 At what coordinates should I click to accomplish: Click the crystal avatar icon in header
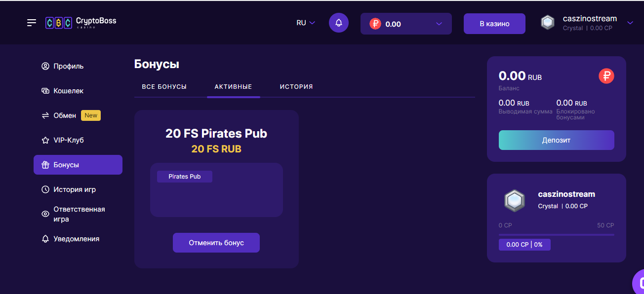[x=548, y=23]
